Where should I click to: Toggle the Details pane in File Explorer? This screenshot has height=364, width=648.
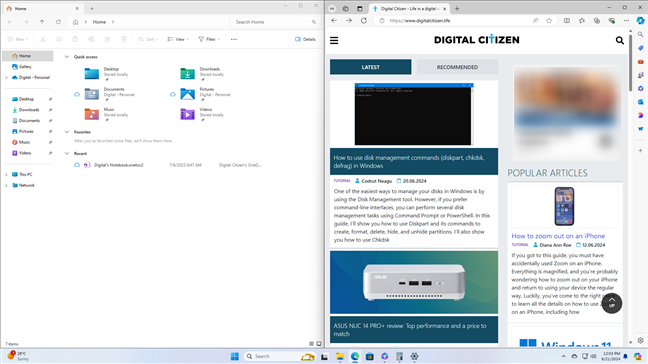tap(305, 39)
